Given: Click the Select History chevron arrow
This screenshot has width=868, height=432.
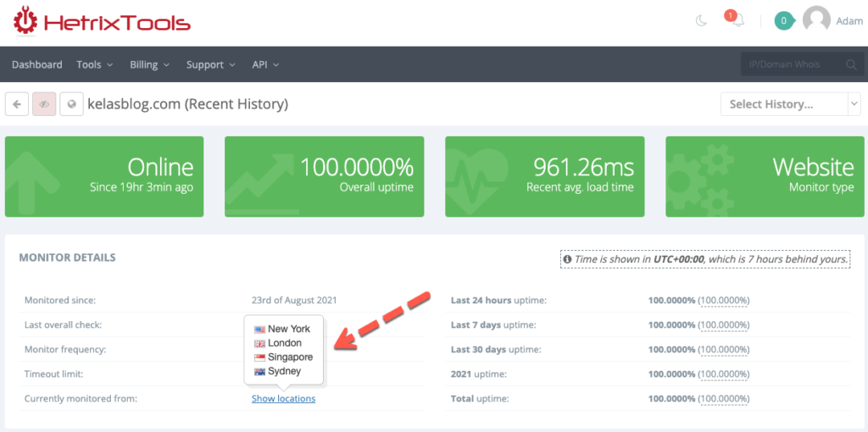Looking at the screenshot, I should (854, 104).
